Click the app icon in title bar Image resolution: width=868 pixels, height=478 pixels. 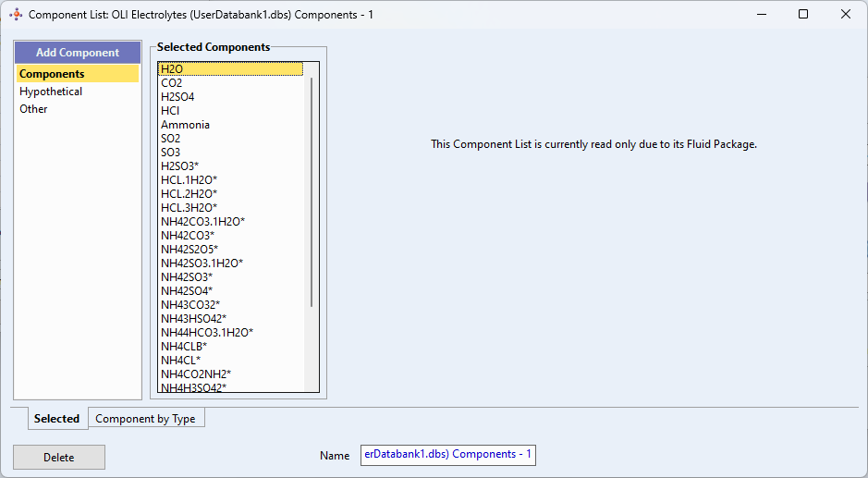tap(16, 15)
